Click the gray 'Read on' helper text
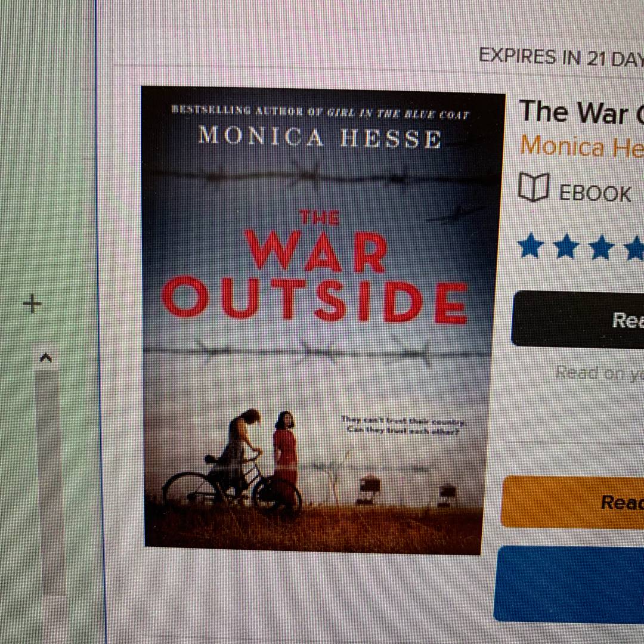The height and width of the screenshot is (644, 644). pos(600,373)
